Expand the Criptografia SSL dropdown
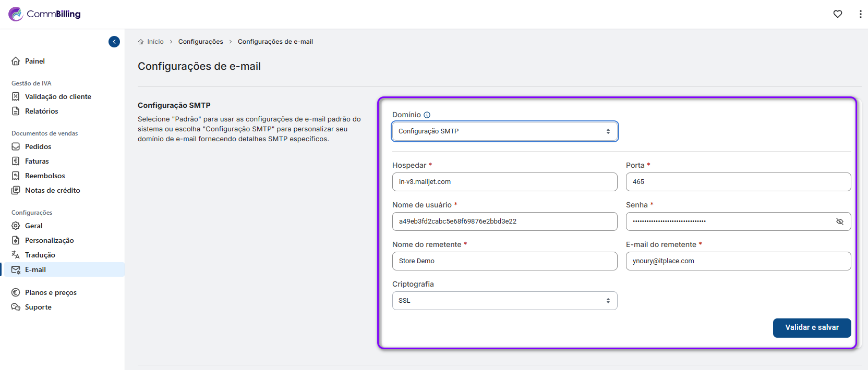868x370 pixels. [504, 301]
